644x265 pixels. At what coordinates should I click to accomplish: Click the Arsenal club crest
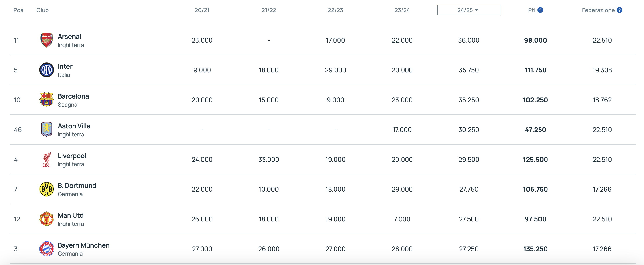pyautogui.click(x=46, y=40)
